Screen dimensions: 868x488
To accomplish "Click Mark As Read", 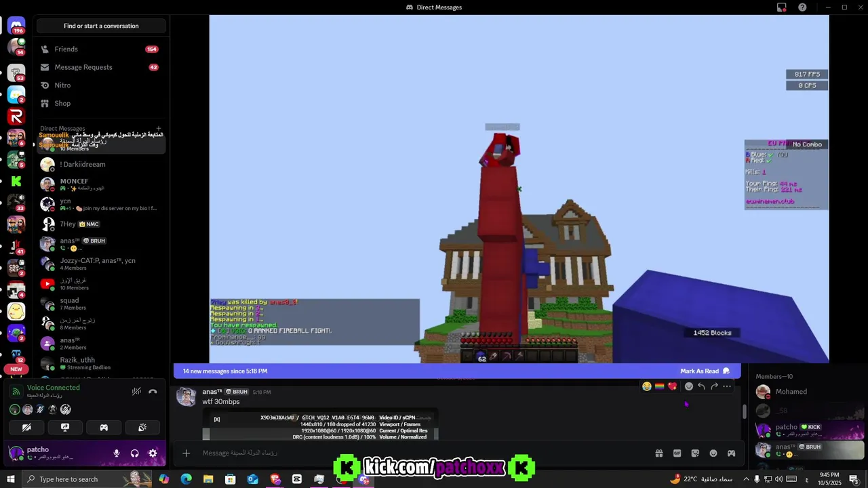I will [705, 371].
